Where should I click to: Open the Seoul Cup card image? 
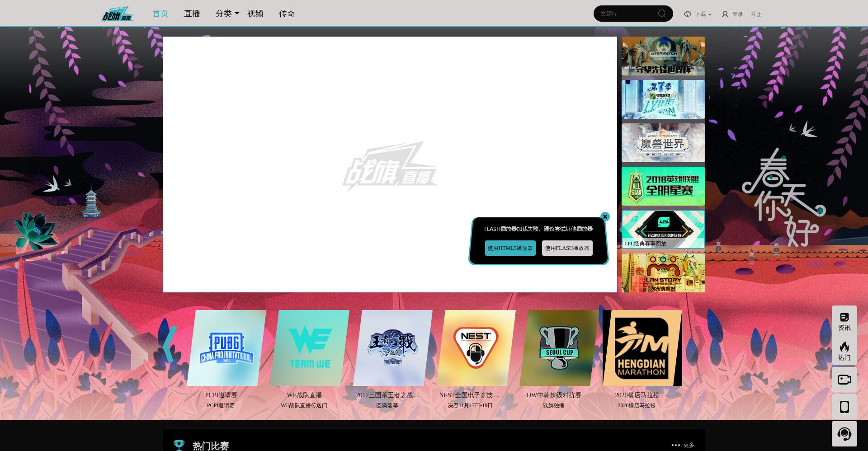[x=559, y=348]
